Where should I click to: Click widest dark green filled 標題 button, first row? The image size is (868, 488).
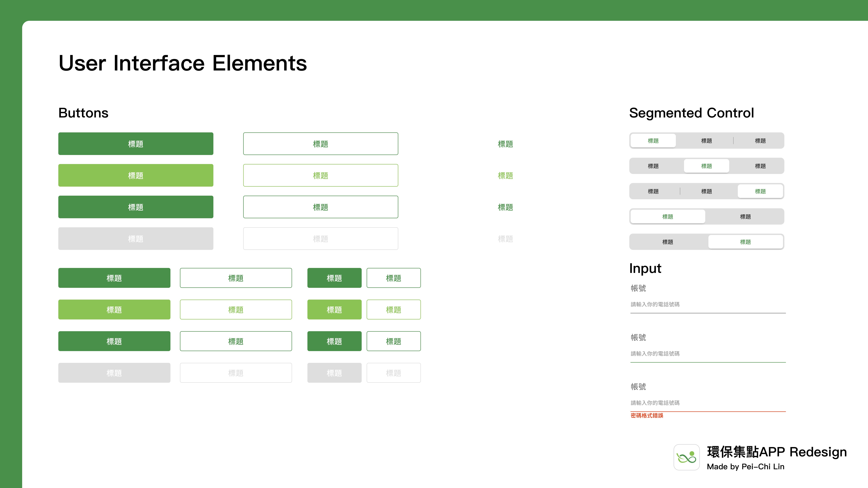click(x=136, y=144)
